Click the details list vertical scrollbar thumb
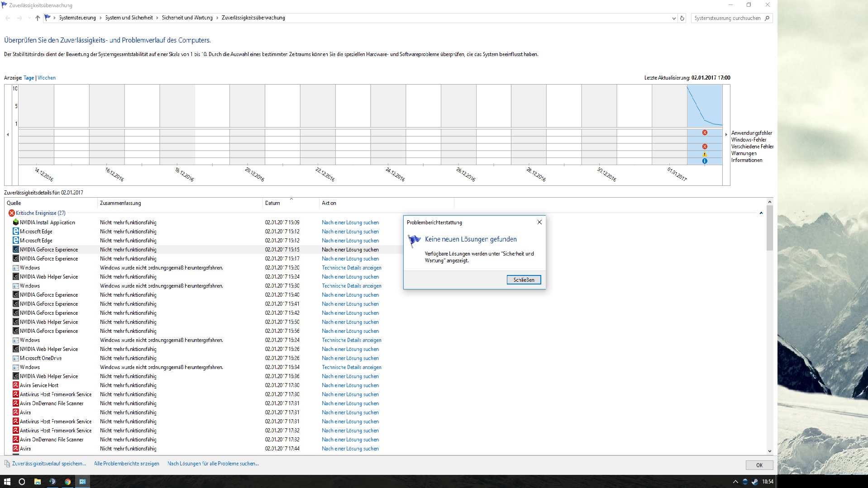Screen dimensions: 868x488 [769, 228]
